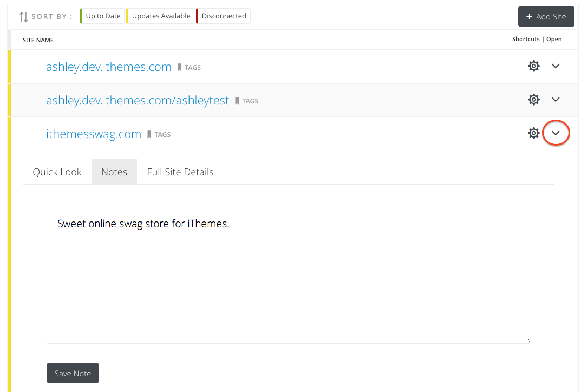Click the Add Site button
The image size is (588, 392).
546,16
